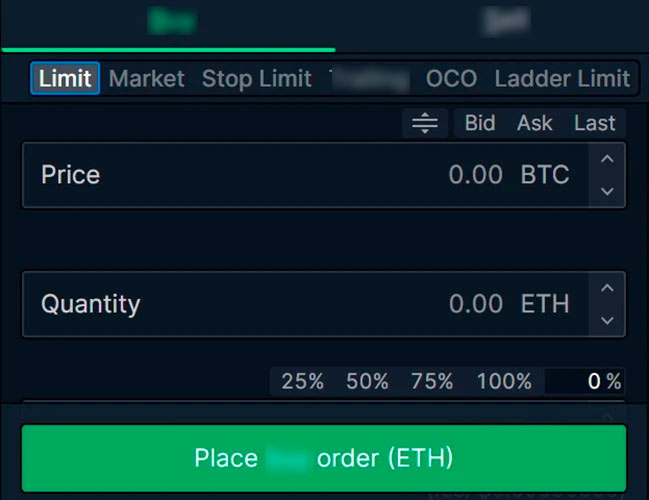The width and height of the screenshot is (649, 500).
Task: Switch to Market order type
Action: pos(146,78)
